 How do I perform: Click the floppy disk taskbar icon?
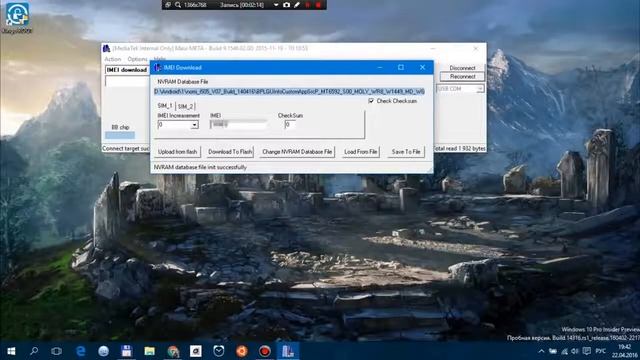(x=127, y=351)
